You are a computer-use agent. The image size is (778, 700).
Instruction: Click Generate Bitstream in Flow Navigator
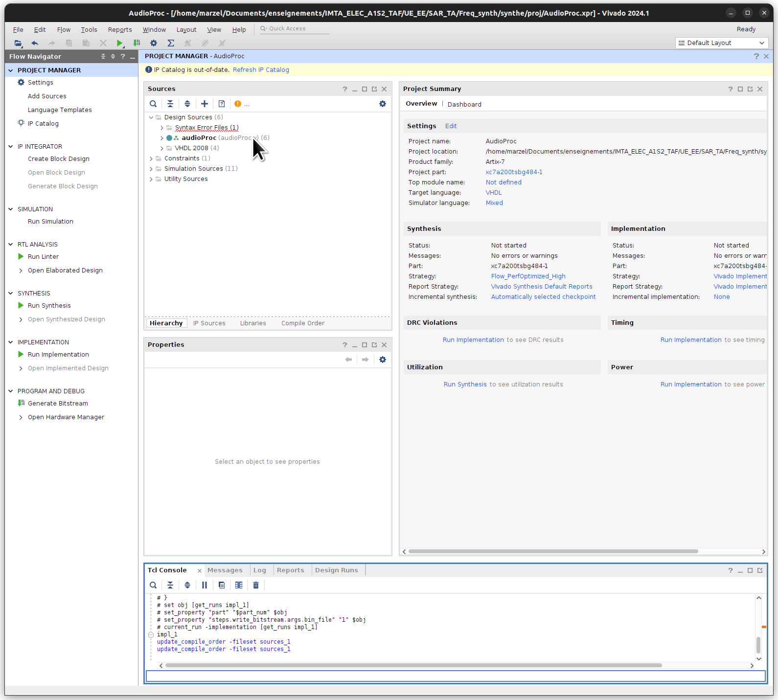[58, 404]
